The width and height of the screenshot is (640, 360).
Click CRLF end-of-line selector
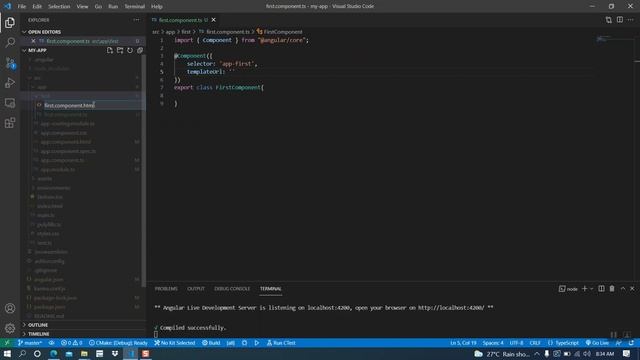coord(535,343)
